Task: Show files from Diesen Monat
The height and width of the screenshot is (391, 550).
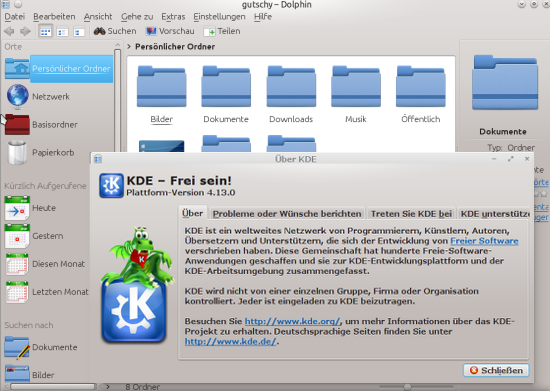Action: 46,264
